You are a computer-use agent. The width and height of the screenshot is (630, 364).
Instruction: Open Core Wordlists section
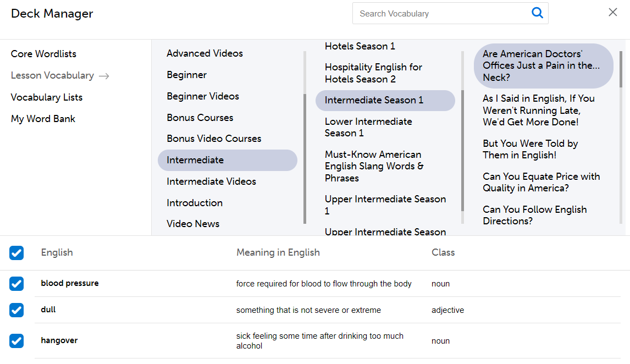coord(43,54)
